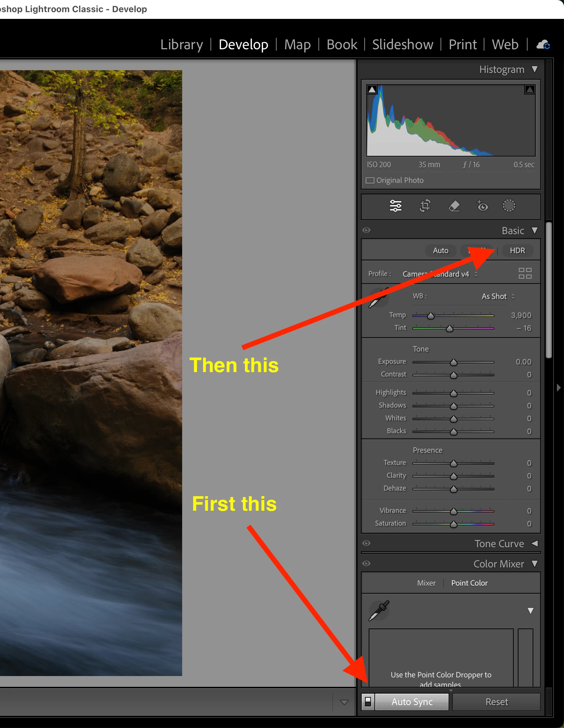Select the Crop overlay tool

(x=425, y=205)
